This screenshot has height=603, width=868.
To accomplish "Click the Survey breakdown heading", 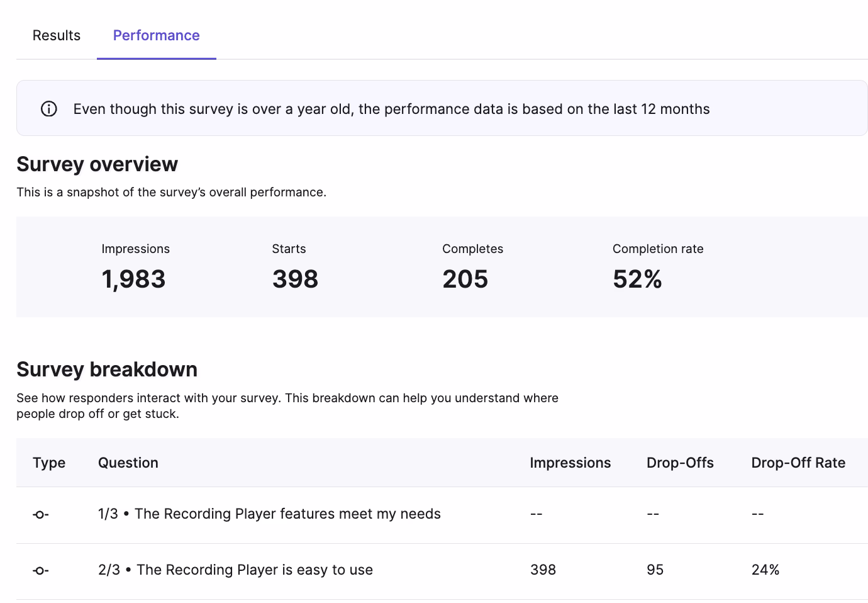I will click(107, 369).
